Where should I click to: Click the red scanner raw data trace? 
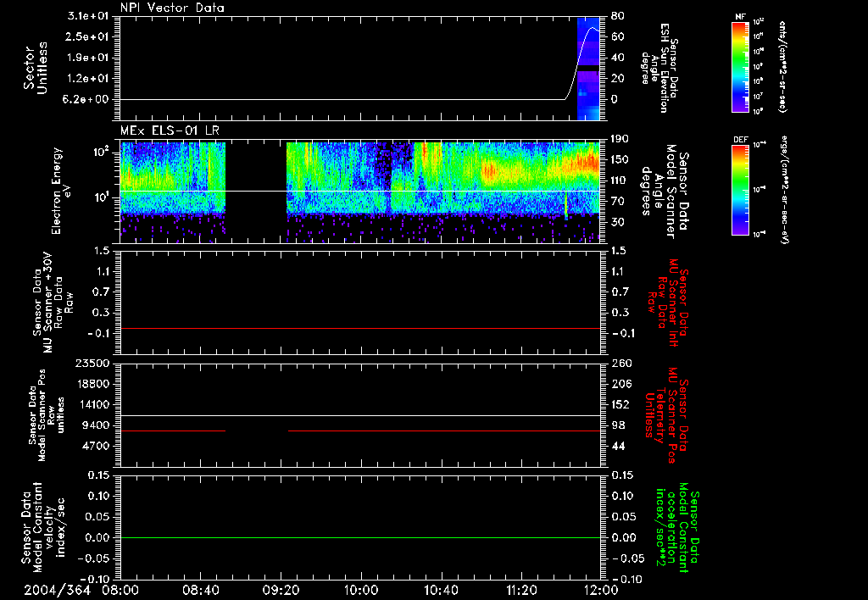359,329
